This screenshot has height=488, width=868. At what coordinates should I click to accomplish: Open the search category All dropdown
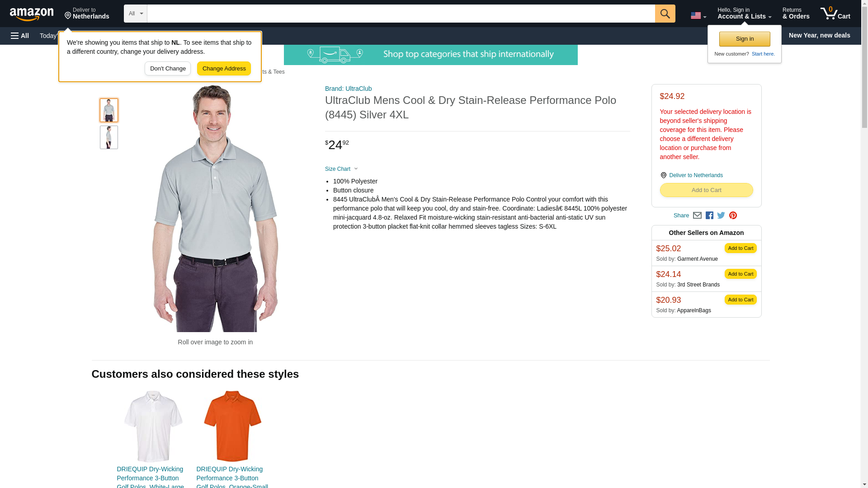(x=135, y=14)
